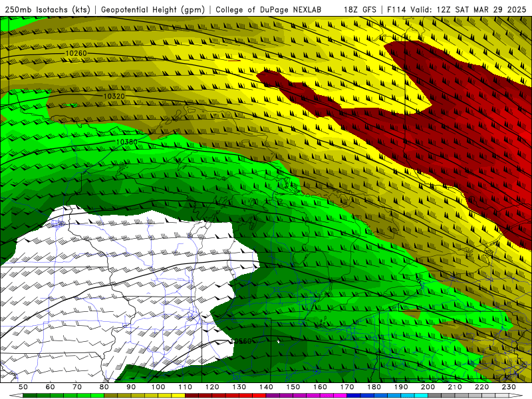Click the 190 label on the legend
The image size is (532, 399).
pos(401,387)
